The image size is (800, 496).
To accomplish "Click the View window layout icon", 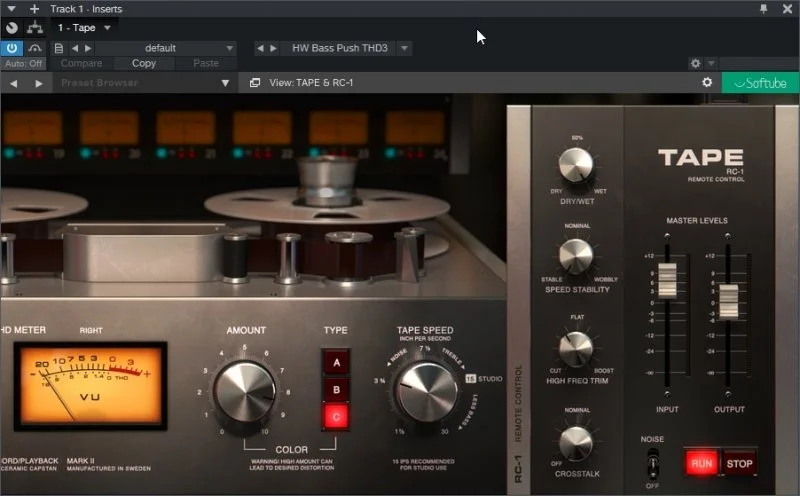I will pyautogui.click(x=255, y=83).
